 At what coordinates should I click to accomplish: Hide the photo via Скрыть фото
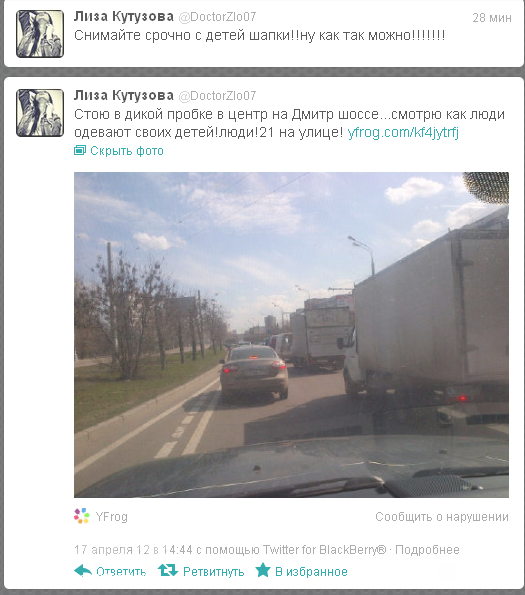point(127,151)
